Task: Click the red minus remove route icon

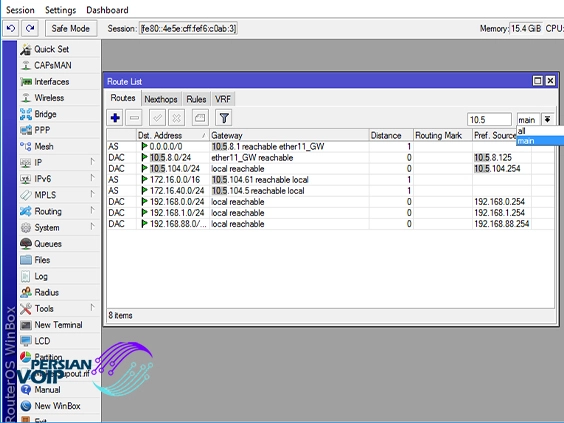Action: tap(134, 118)
